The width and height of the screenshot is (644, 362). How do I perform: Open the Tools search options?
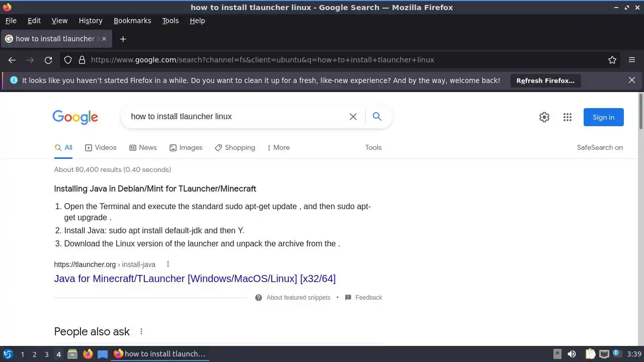[x=373, y=147]
